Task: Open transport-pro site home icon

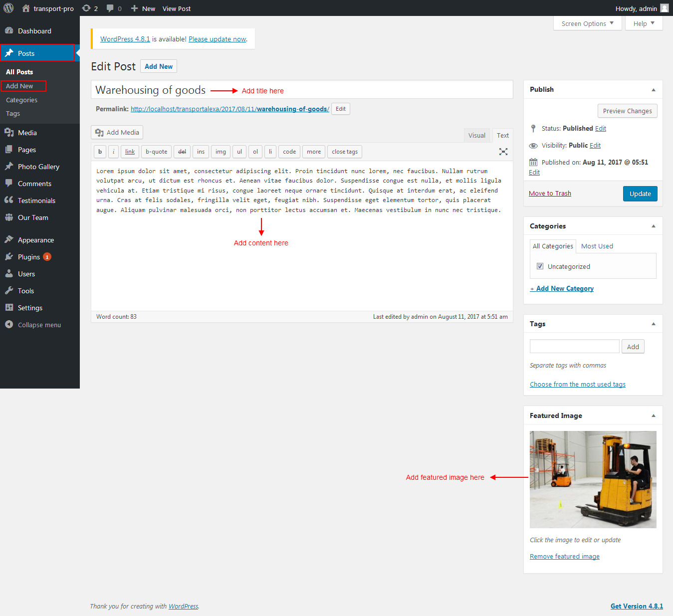Action: (26, 8)
